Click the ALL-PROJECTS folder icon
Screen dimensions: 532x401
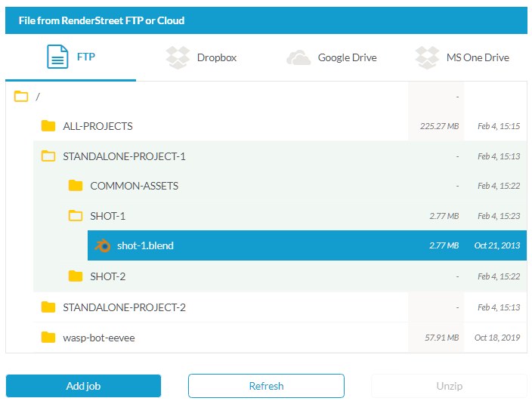click(x=48, y=126)
